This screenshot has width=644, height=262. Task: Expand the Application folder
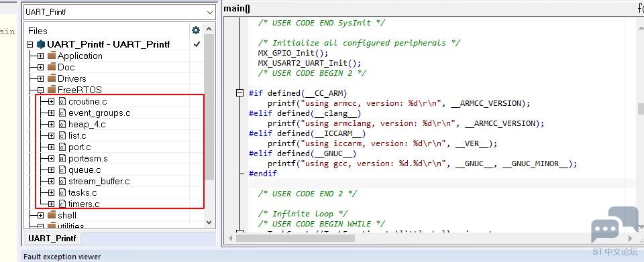tap(41, 56)
